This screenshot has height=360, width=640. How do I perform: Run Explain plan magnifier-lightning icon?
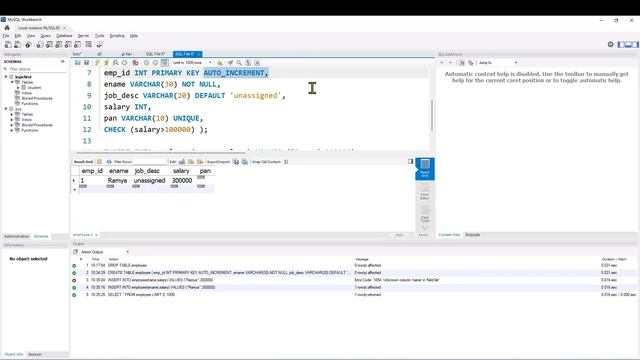click(116, 62)
